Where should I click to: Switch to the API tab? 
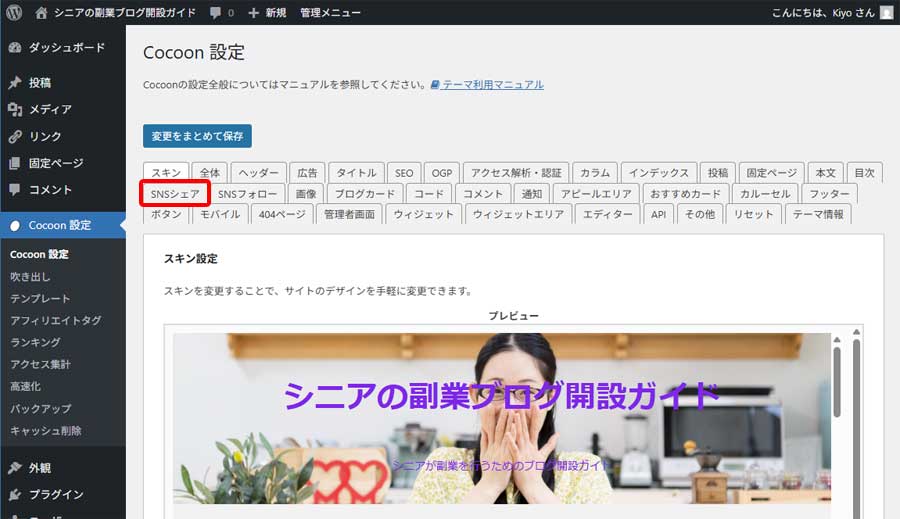[658, 214]
